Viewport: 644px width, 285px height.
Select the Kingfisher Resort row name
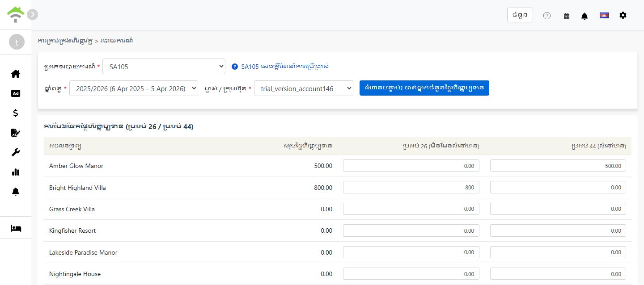72,231
